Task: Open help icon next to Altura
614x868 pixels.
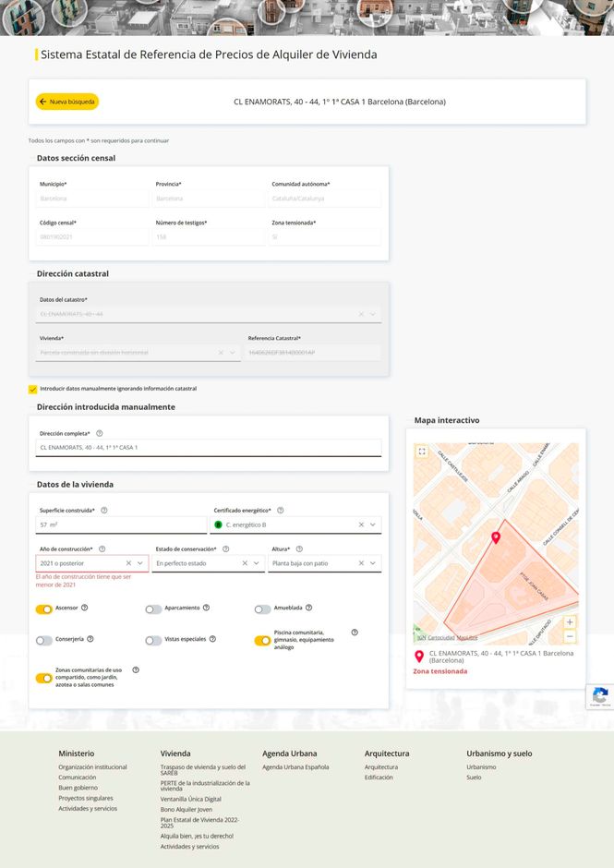Action: (x=299, y=549)
